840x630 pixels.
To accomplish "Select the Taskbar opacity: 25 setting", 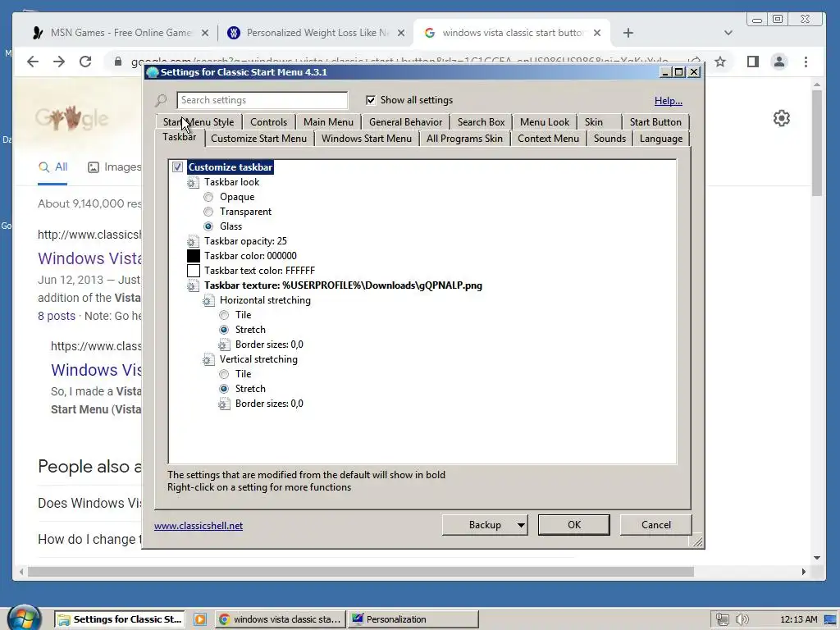I will (245, 242).
